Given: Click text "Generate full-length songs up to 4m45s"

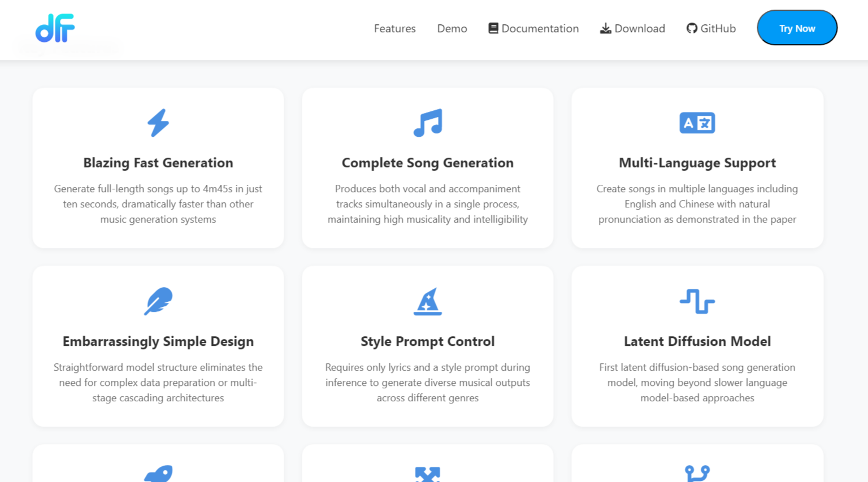Looking at the screenshot, I should coord(143,189).
